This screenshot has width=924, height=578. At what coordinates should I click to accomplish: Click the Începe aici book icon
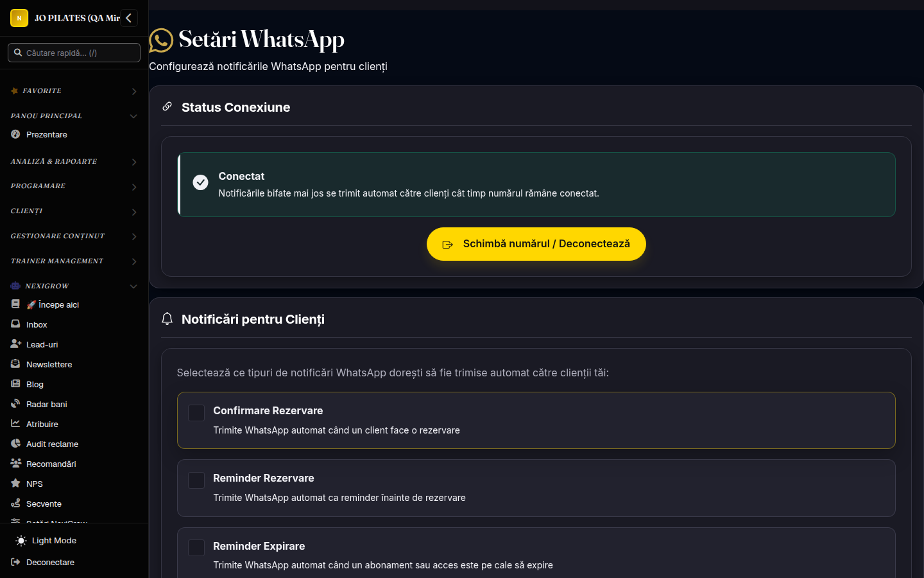[x=15, y=304]
